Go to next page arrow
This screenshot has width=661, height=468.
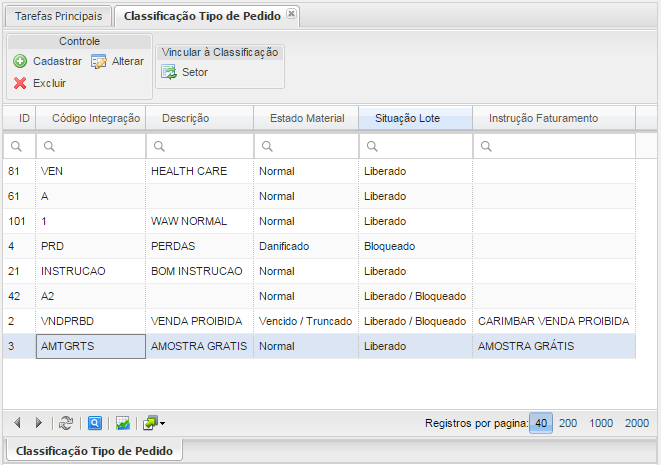pos(38,422)
